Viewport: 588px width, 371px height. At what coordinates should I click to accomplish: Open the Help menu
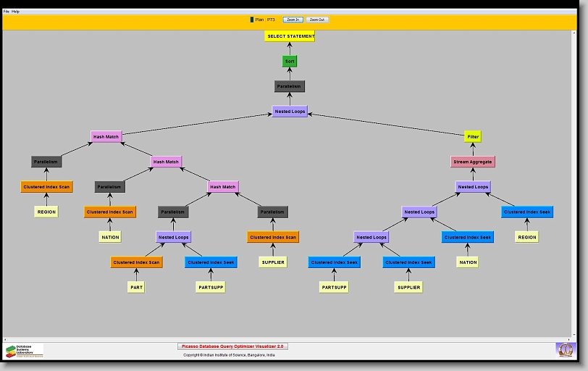[x=16, y=12]
